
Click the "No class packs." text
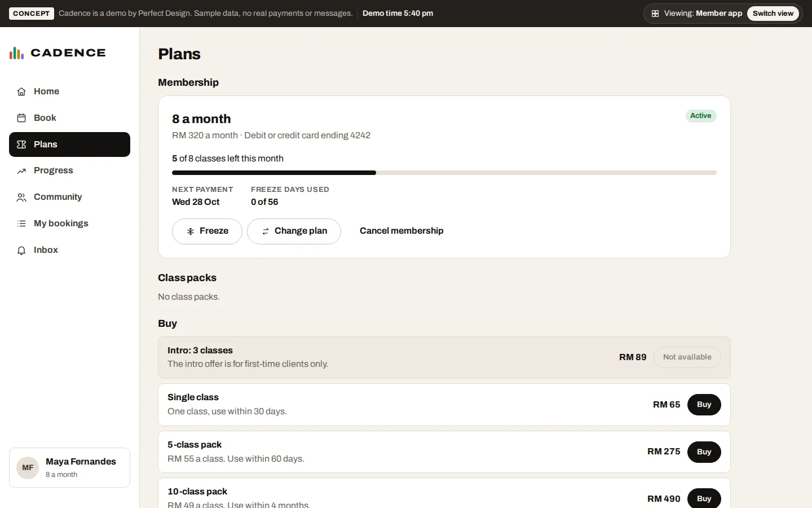tap(189, 297)
